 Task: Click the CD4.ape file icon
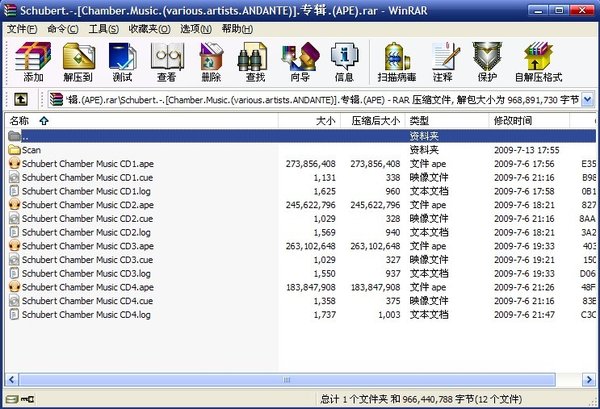[x=14, y=287]
